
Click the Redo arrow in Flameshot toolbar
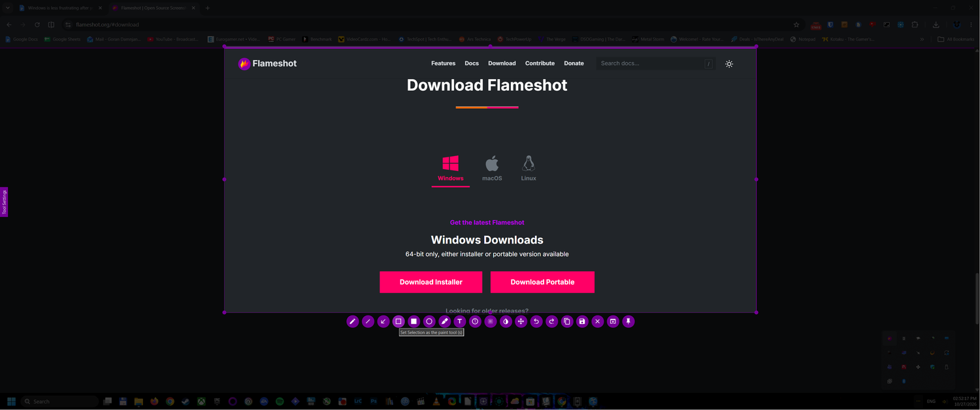point(551,321)
